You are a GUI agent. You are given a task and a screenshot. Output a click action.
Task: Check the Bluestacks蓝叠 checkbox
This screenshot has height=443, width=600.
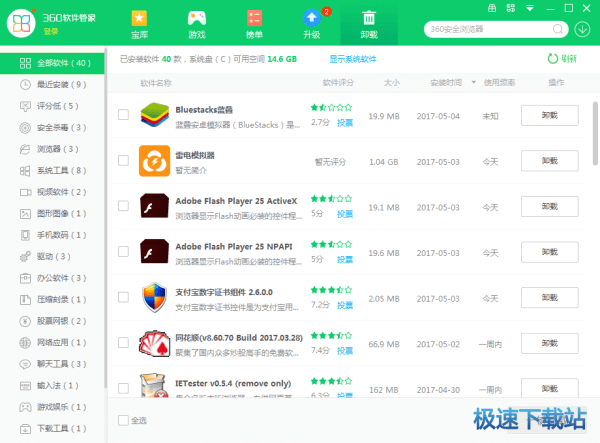(123, 114)
